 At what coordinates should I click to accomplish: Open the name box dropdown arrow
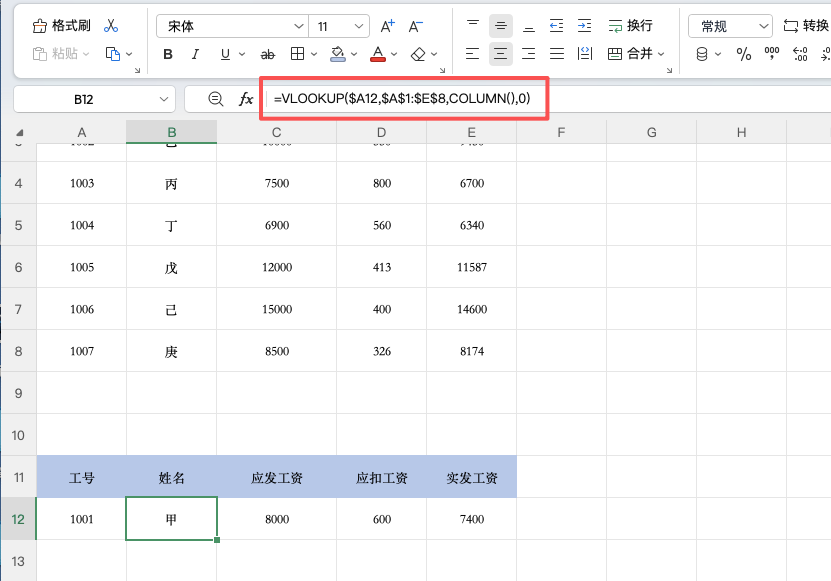pos(164,100)
